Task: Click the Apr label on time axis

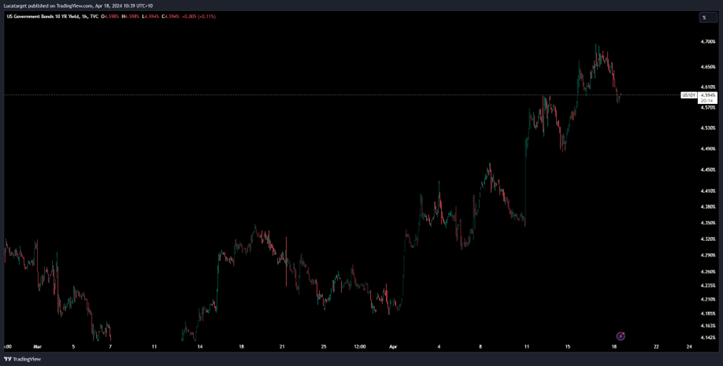Action: click(393, 346)
